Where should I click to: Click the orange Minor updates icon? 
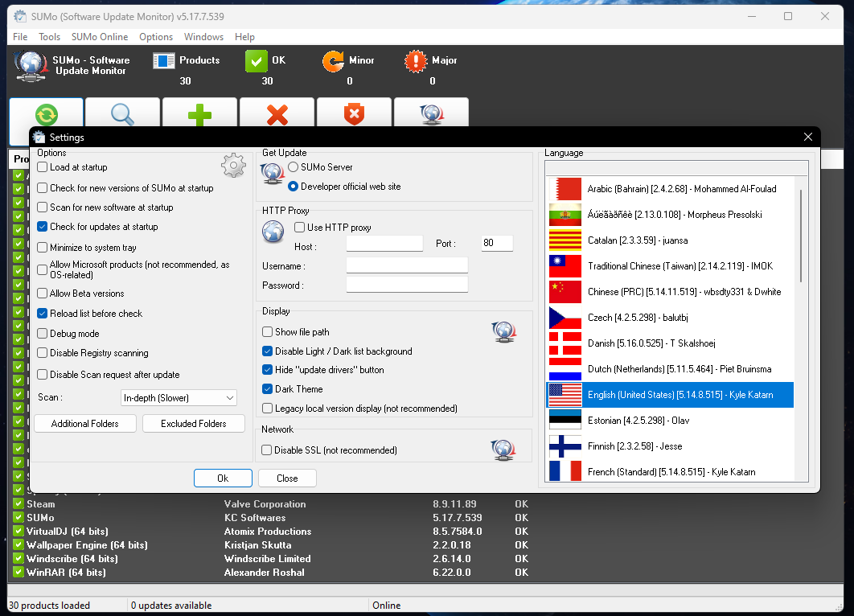click(x=333, y=61)
